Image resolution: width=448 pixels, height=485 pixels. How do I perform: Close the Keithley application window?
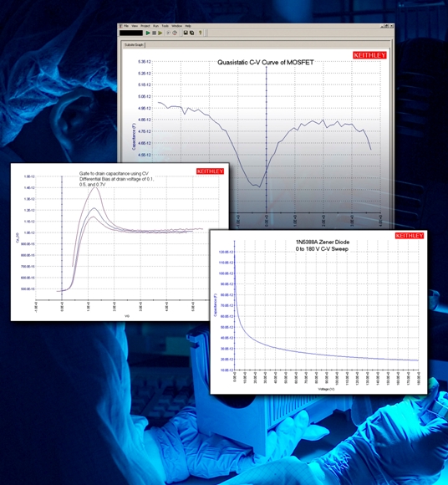[x=391, y=26]
